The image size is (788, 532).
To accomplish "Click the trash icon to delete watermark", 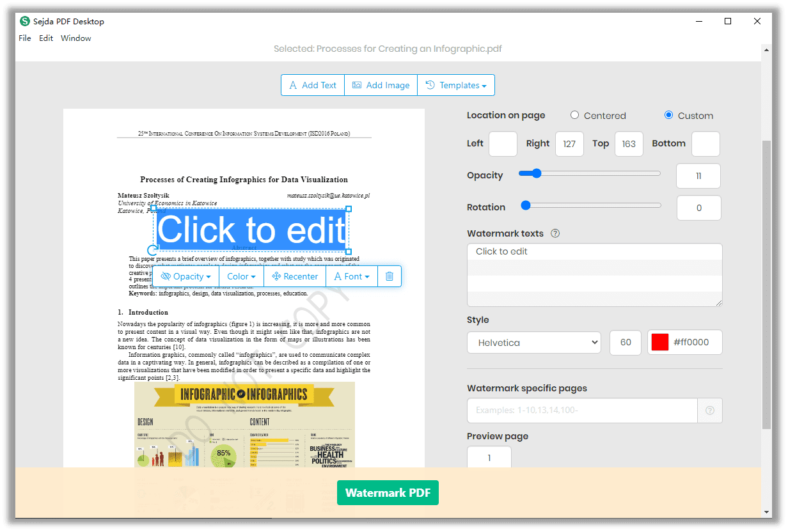I will (x=390, y=276).
